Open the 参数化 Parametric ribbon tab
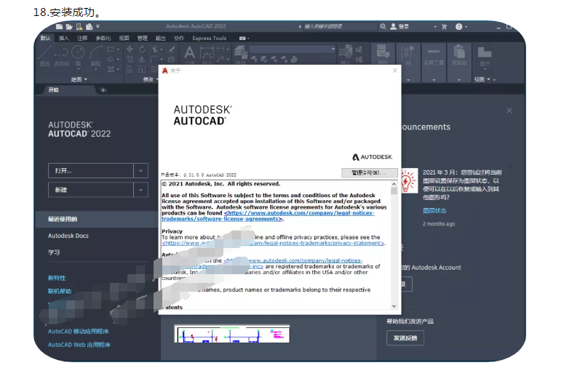588x368 pixels. point(103,38)
